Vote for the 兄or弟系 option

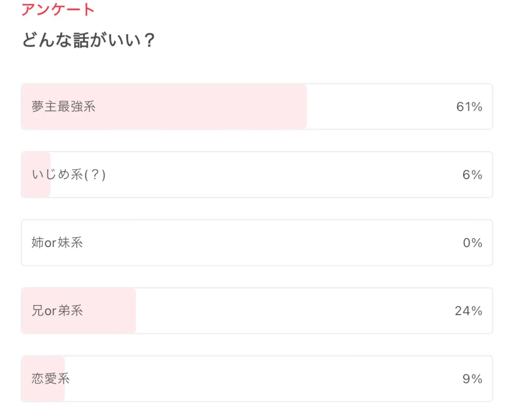click(257, 311)
